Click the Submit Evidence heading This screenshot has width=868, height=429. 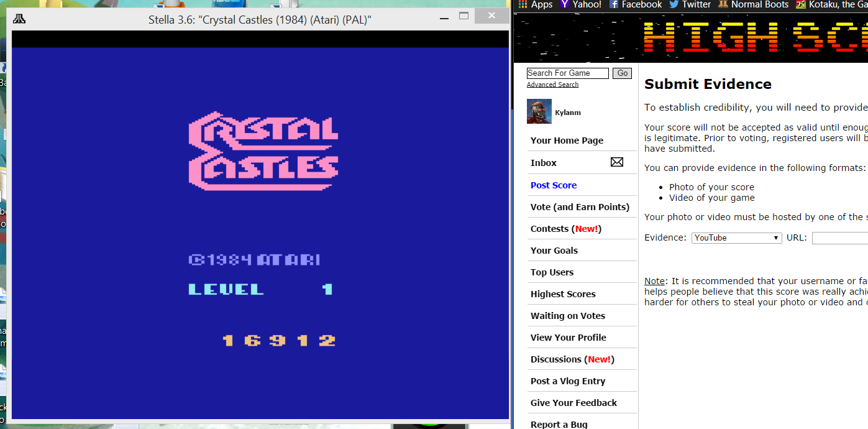pos(708,84)
